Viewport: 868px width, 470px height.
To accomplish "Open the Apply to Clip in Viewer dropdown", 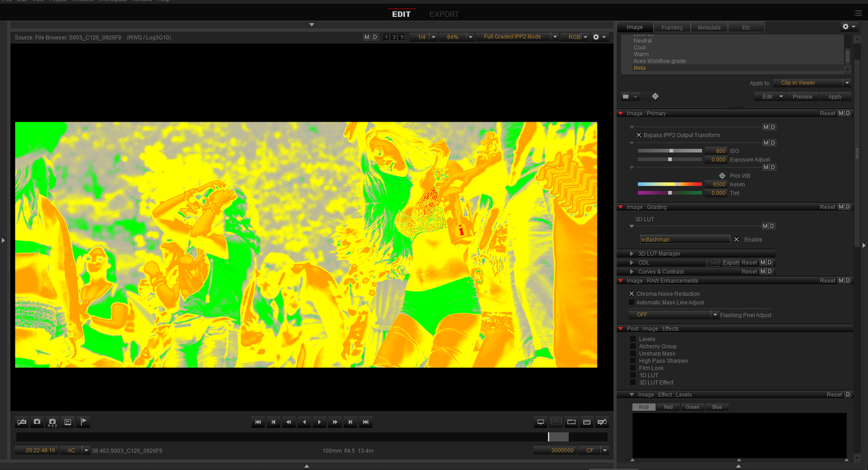I will [x=812, y=83].
